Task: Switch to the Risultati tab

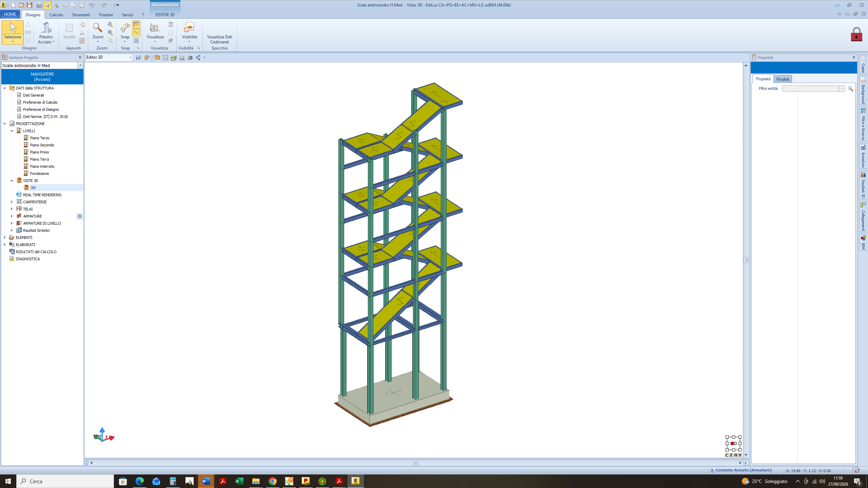Action: click(783, 79)
